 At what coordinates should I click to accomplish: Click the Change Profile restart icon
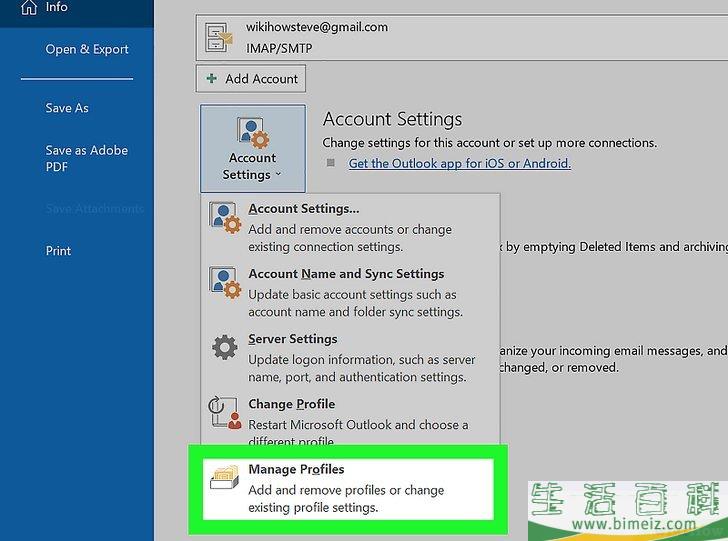click(225, 412)
